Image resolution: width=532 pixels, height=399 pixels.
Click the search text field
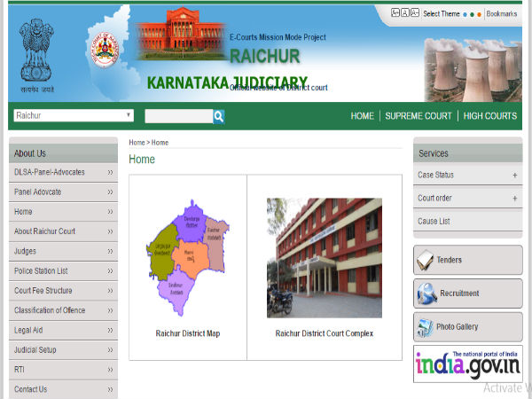[x=178, y=116]
